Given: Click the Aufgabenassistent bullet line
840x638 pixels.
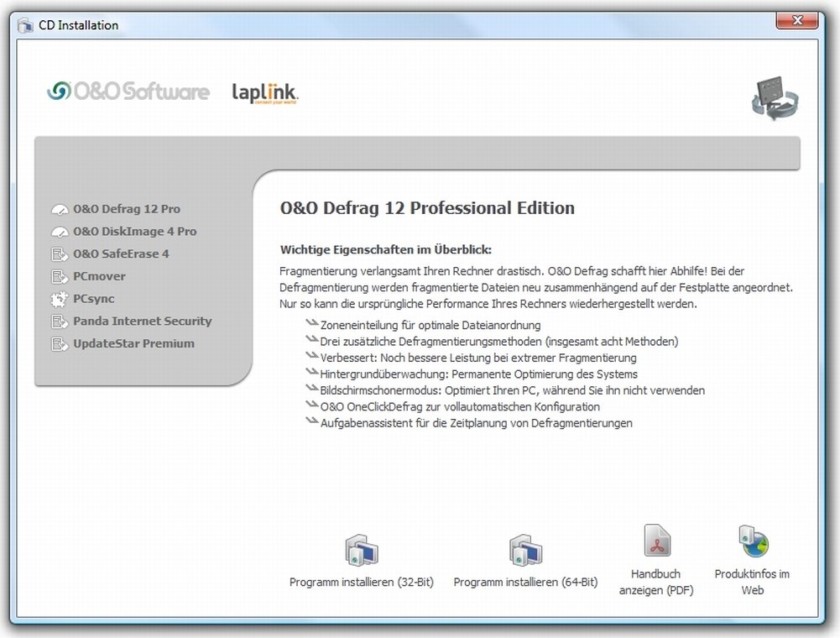Looking at the screenshot, I should [477, 423].
